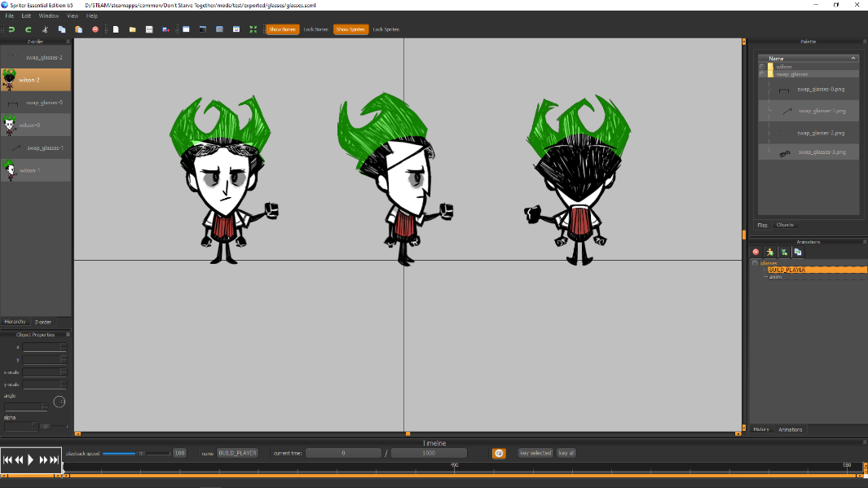Click the green zoom-to-fit arrows icon
The image size is (868, 488).
253,29
